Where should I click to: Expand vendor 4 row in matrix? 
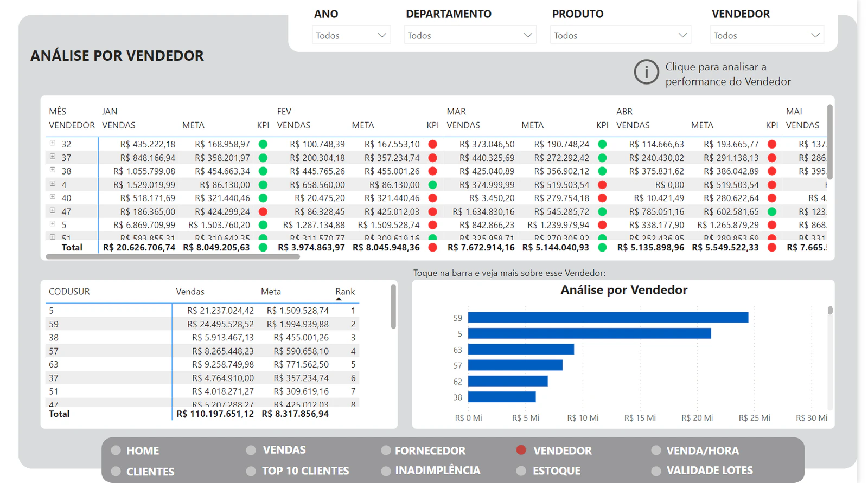click(53, 184)
